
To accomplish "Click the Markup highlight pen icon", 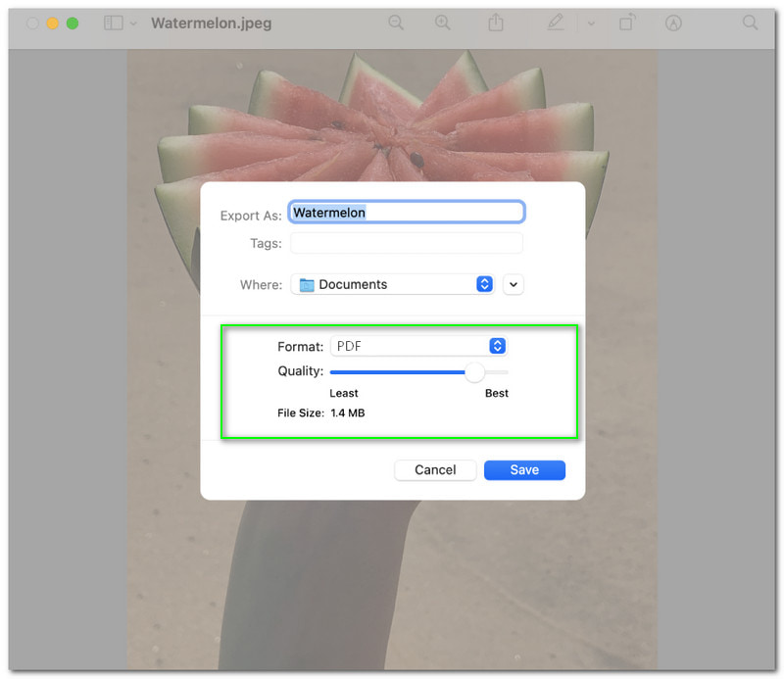I will 558,23.
